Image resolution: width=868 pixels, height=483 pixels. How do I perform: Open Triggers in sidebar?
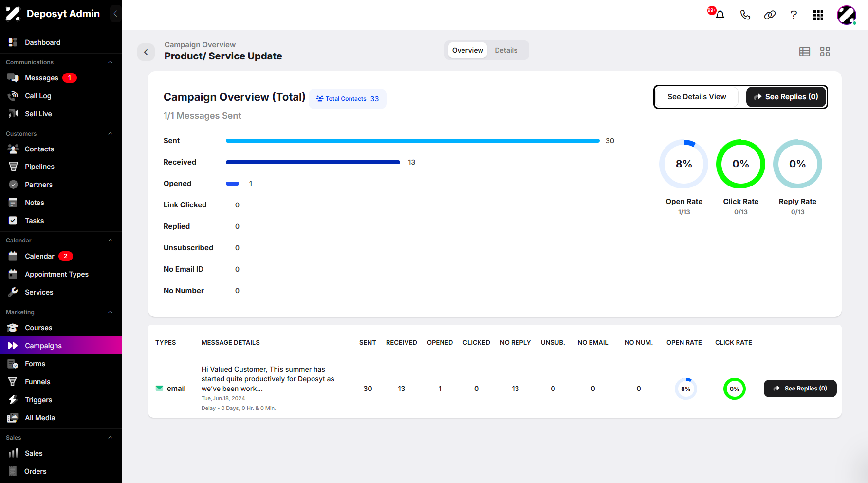pyautogui.click(x=61, y=400)
